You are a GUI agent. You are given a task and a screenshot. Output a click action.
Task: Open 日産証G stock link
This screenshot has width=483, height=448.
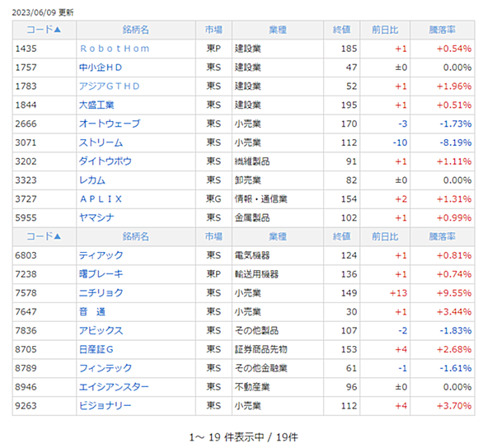96,349
